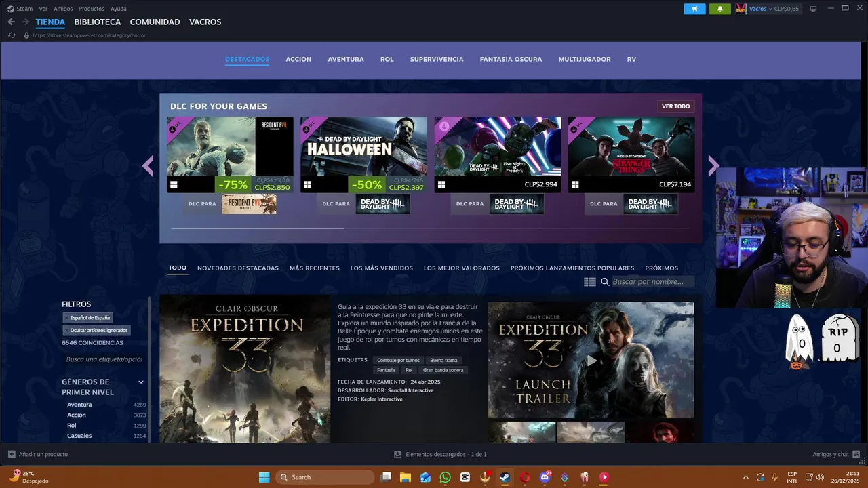This screenshot has width=868, height=488.
Task: Click the search magnifier icon
Action: point(605,282)
